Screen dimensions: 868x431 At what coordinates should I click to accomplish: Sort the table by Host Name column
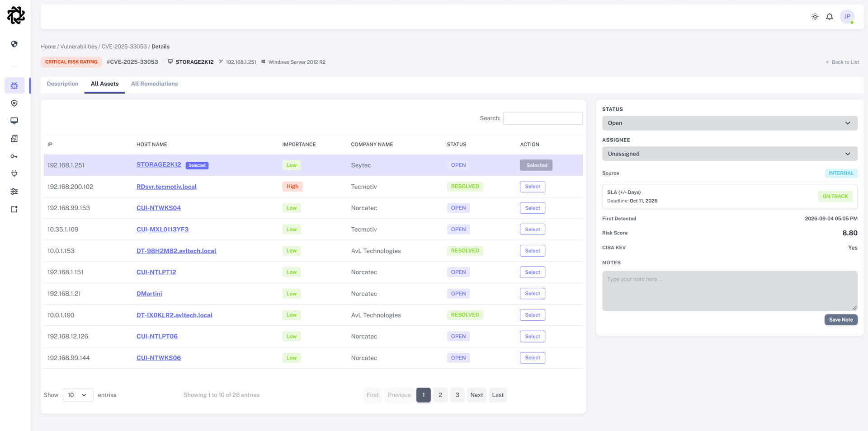pos(152,145)
